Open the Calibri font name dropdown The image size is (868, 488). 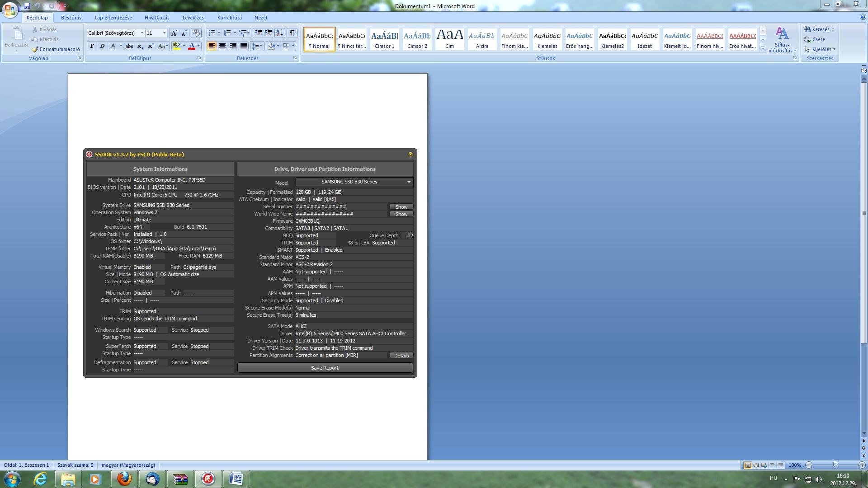coord(142,33)
